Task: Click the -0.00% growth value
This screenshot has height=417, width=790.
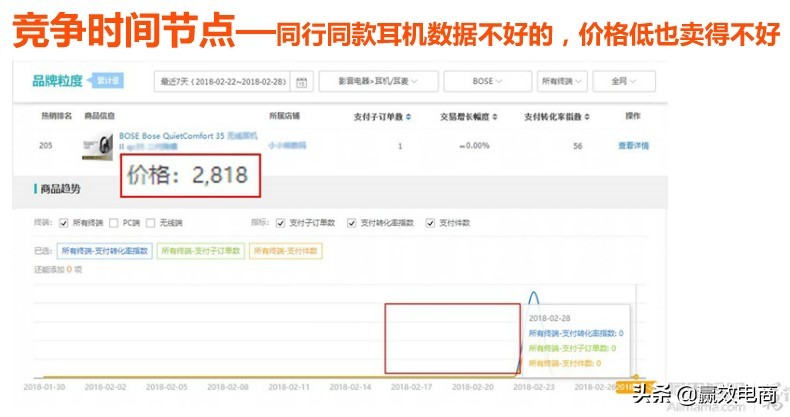Action: [474, 146]
